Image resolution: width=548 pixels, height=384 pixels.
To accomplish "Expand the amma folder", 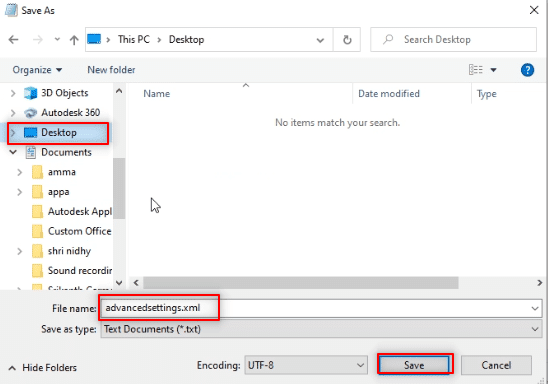I will coord(20,172).
